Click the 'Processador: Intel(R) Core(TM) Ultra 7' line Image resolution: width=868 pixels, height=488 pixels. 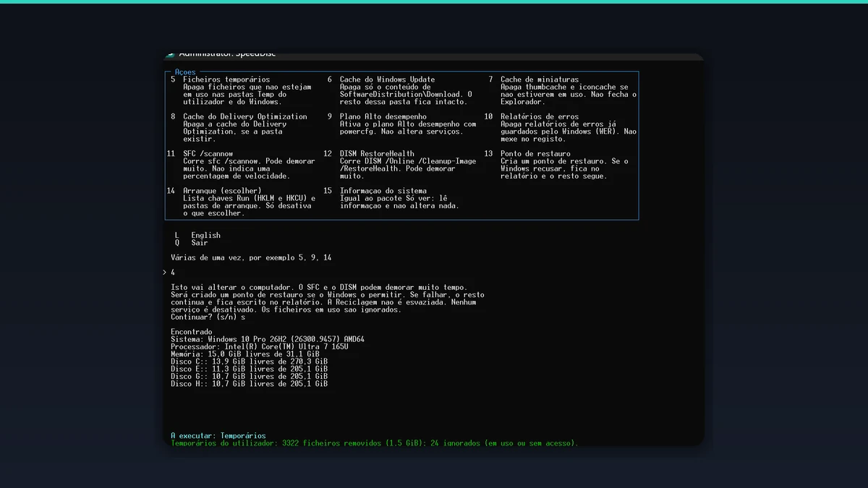[260, 346]
